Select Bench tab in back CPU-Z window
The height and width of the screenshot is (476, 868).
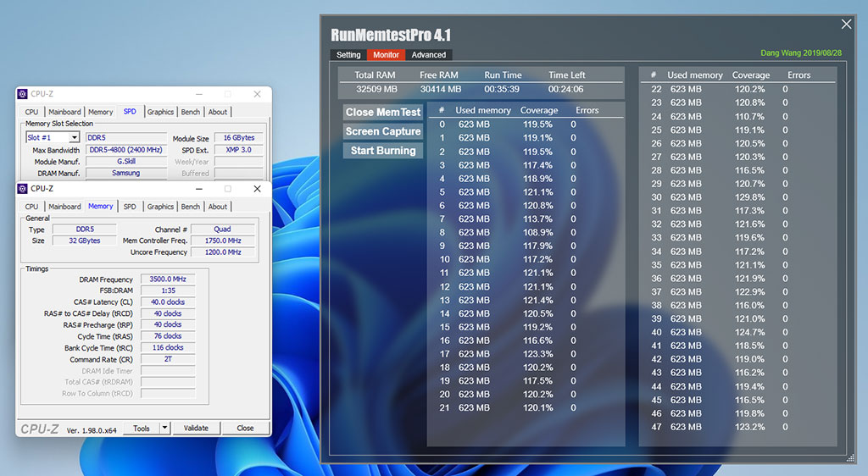191,112
